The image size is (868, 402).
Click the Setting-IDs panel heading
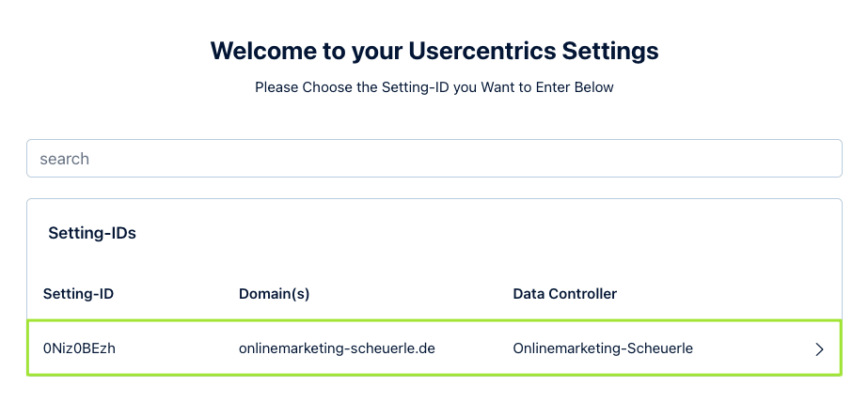point(92,233)
